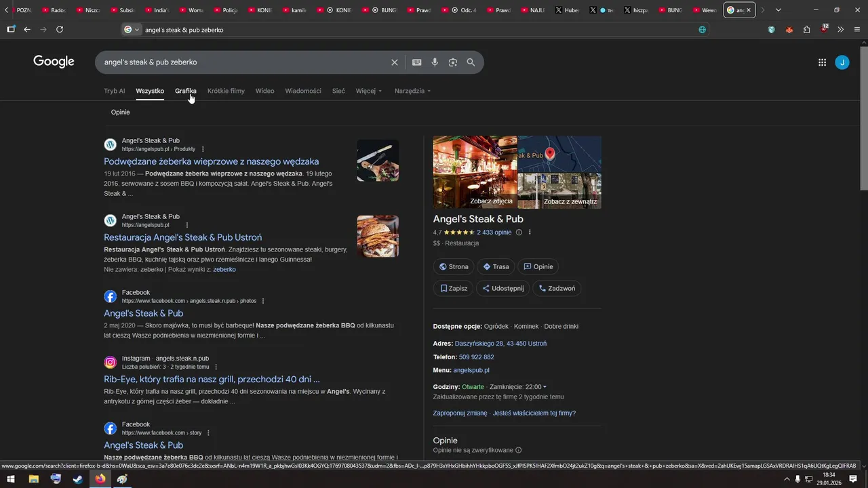Viewport: 868px width, 488px height.
Task: Reload the page with the refresh icon
Action: (60, 30)
